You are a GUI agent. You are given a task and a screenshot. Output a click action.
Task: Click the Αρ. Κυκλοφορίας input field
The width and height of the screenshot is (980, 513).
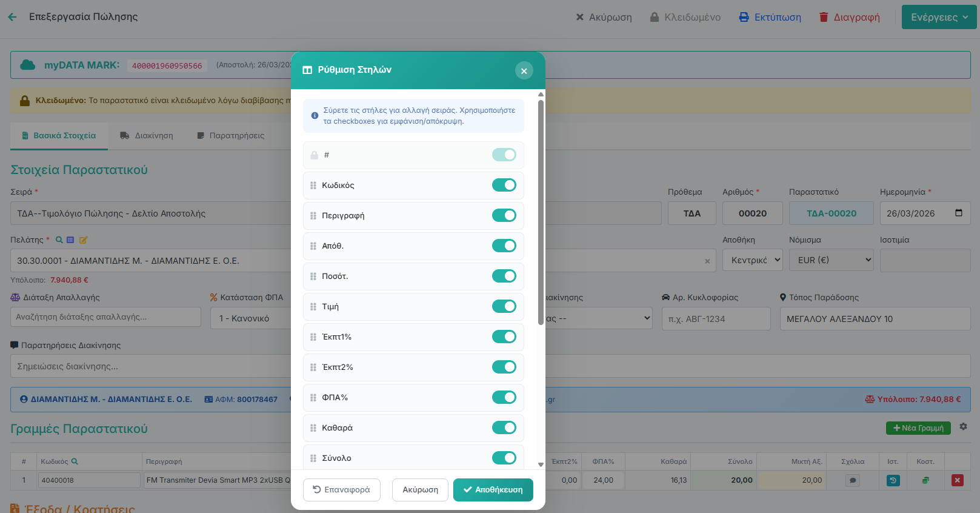(x=716, y=319)
